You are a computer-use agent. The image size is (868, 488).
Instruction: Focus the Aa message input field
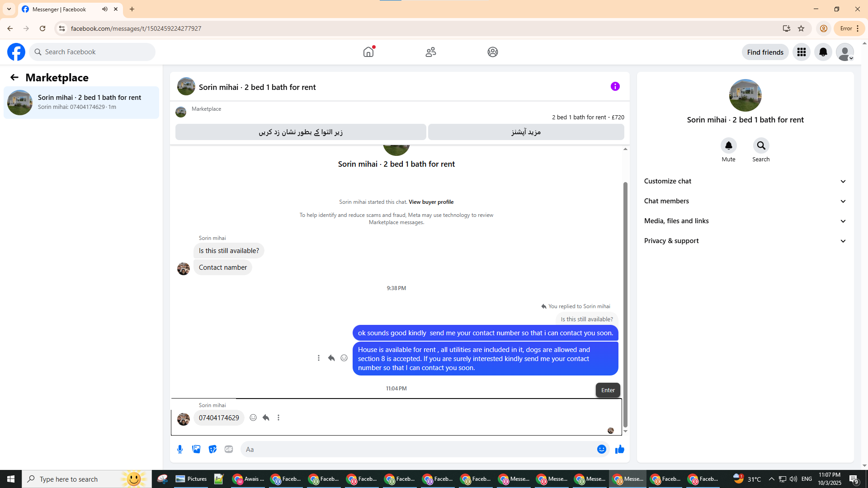418,449
